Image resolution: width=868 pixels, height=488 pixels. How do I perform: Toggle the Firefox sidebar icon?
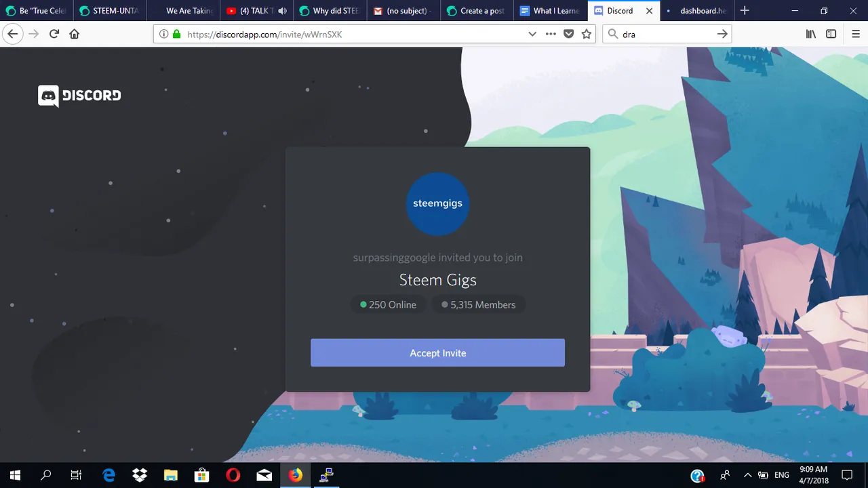pos(831,34)
